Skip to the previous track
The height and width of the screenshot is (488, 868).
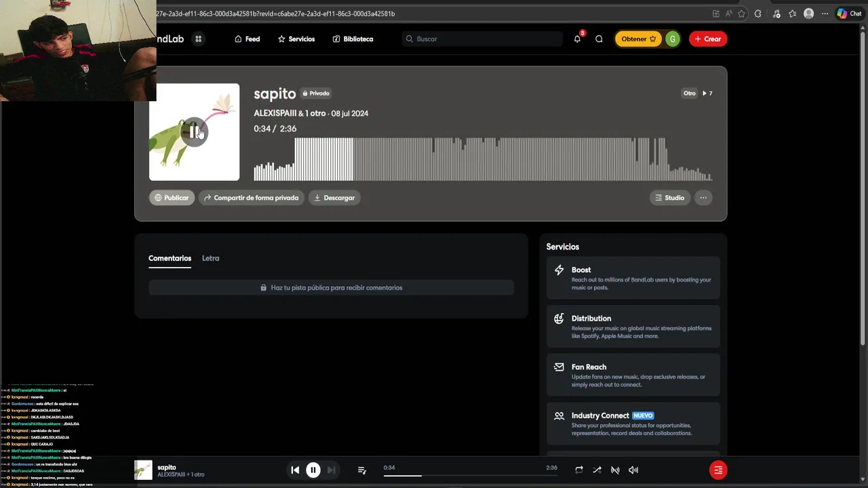click(x=295, y=470)
